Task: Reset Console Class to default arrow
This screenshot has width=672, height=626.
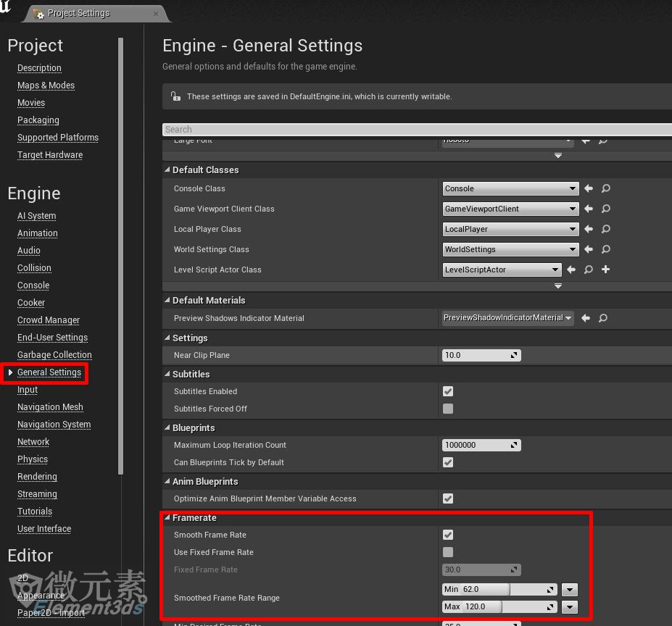Action: pos(589,188)
